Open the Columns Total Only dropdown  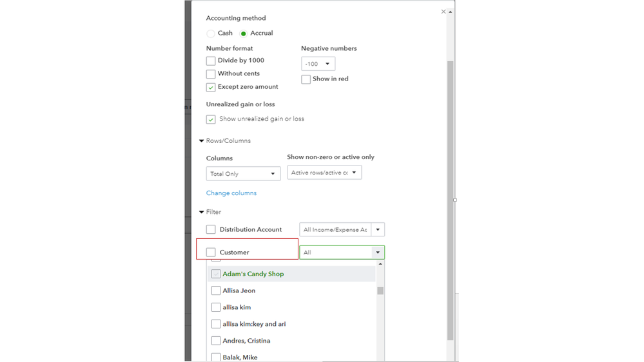[243, 174]
